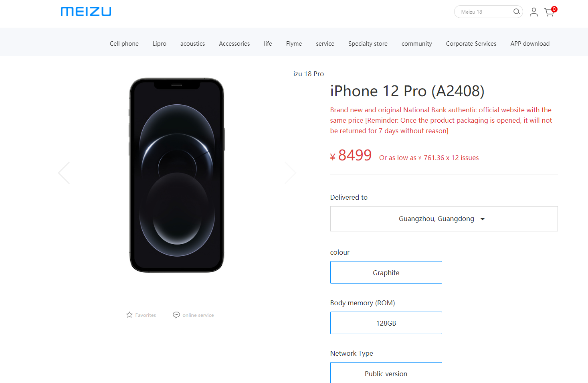Click the Meizu 18 search field

point(484,12)
